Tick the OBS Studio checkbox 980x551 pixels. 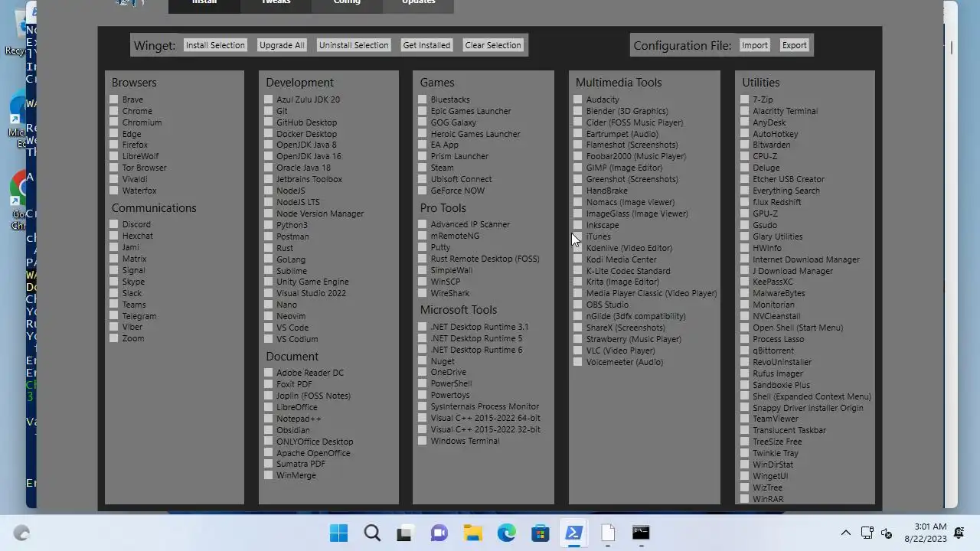(x=578, y=305)
